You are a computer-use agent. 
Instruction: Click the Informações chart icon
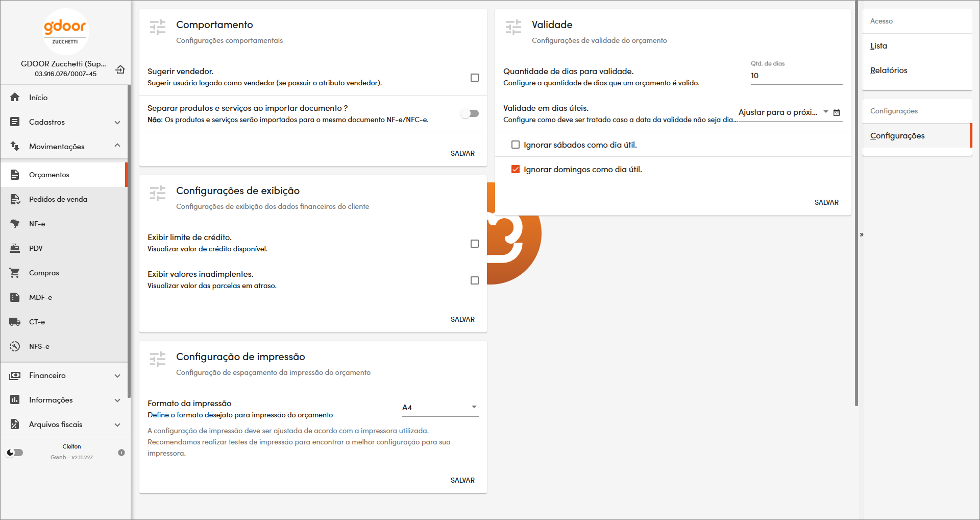pyautogui.click(x=15, y=400)
